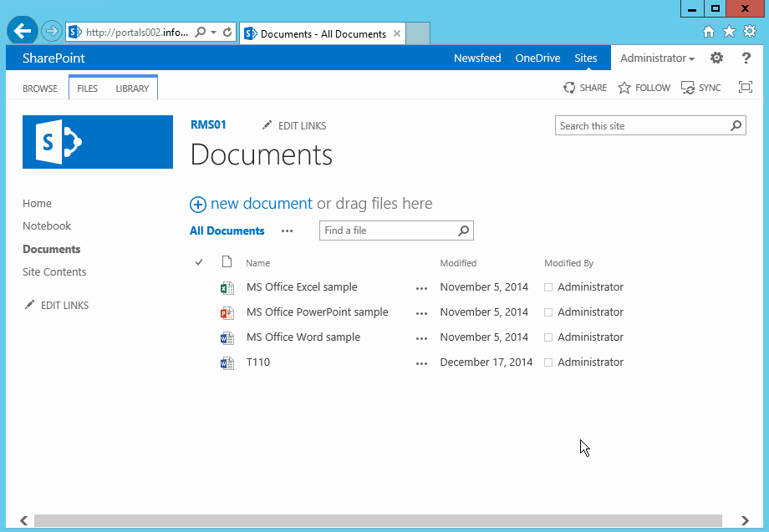This screenshot has width=769, height=532.
Task: Go to Notebook in left navigation
Action: click(x=47, y=225)
